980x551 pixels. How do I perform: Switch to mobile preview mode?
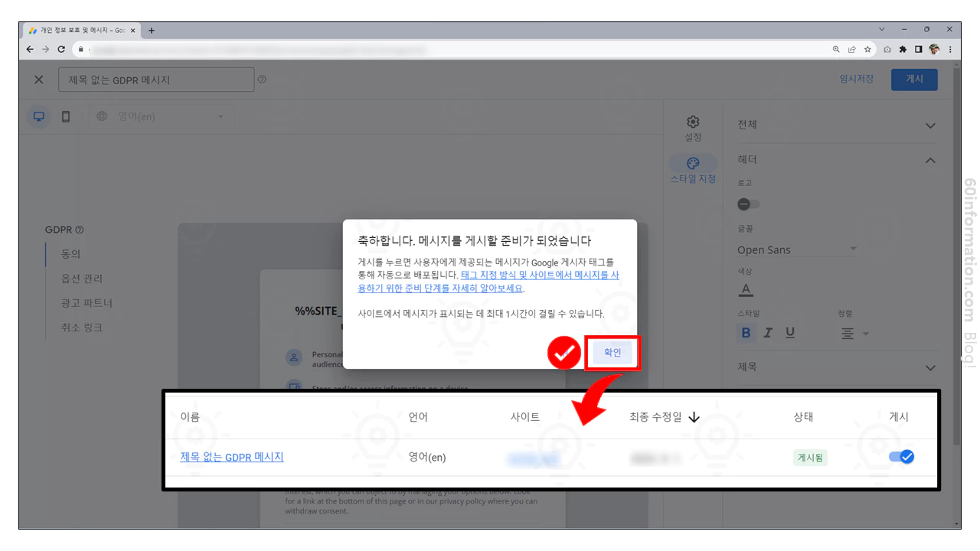point(66,116)
